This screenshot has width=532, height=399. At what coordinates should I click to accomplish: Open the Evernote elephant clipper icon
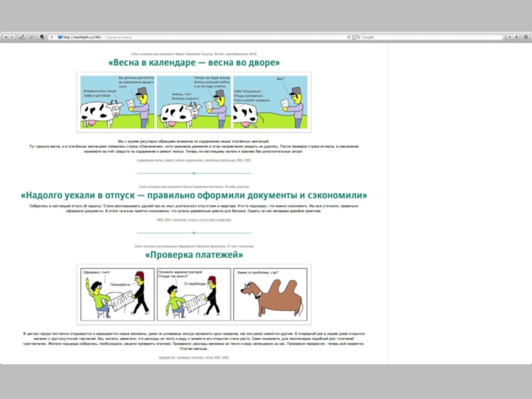42,37
